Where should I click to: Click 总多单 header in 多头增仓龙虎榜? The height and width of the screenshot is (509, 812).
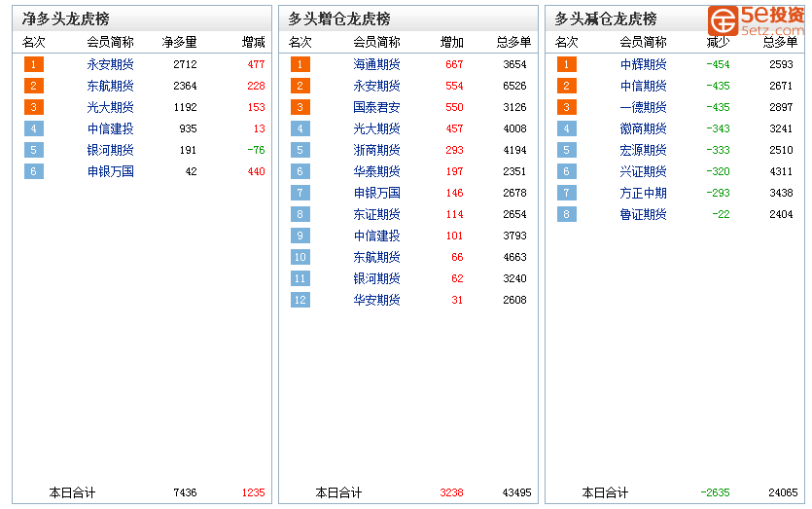513,42
